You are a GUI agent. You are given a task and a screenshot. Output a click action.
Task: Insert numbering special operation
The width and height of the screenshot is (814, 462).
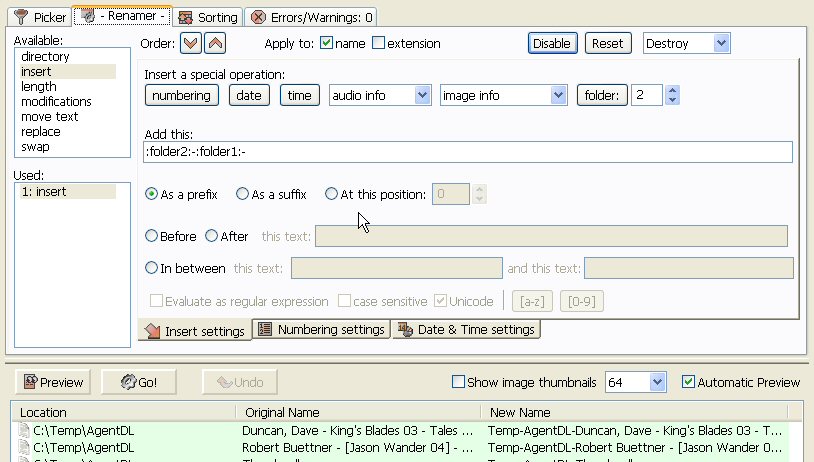(x=182, y=95)
